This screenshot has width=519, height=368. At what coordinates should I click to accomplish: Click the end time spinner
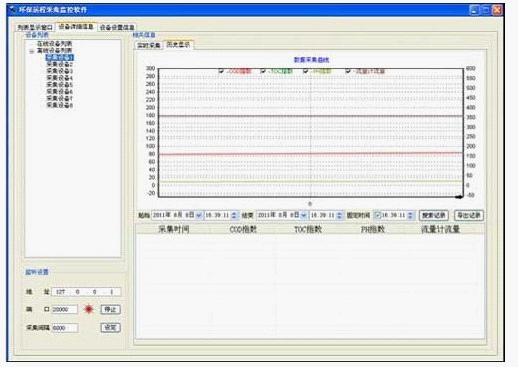340,215
